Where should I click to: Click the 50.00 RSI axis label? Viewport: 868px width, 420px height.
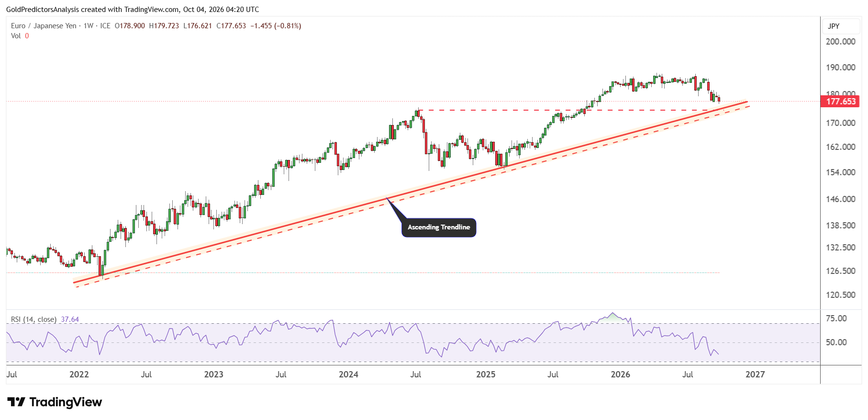coord(836,342)
